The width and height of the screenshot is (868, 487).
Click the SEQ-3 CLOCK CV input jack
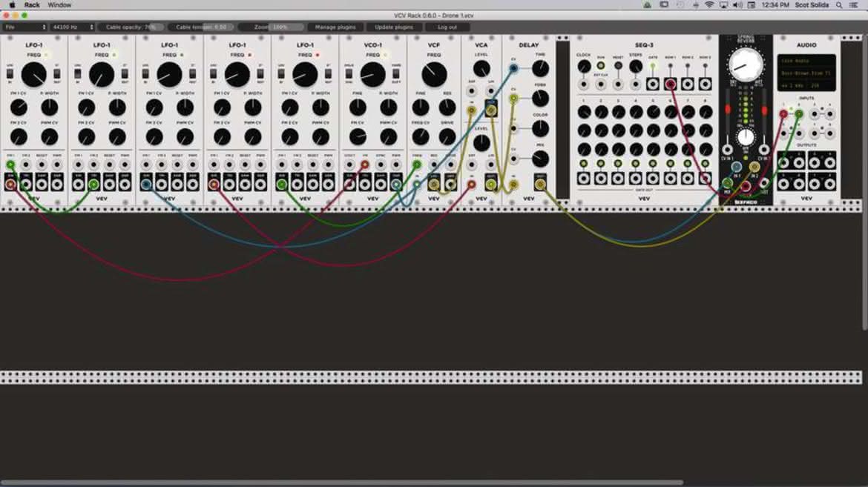coord(583,84)
